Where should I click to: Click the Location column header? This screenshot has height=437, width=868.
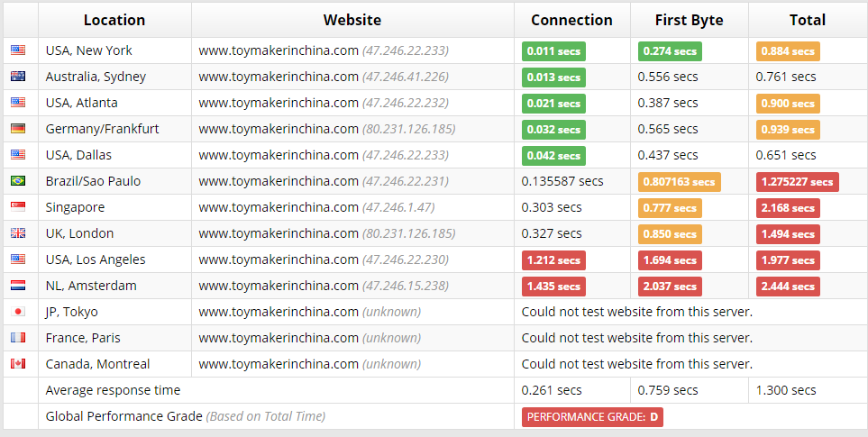114,20
